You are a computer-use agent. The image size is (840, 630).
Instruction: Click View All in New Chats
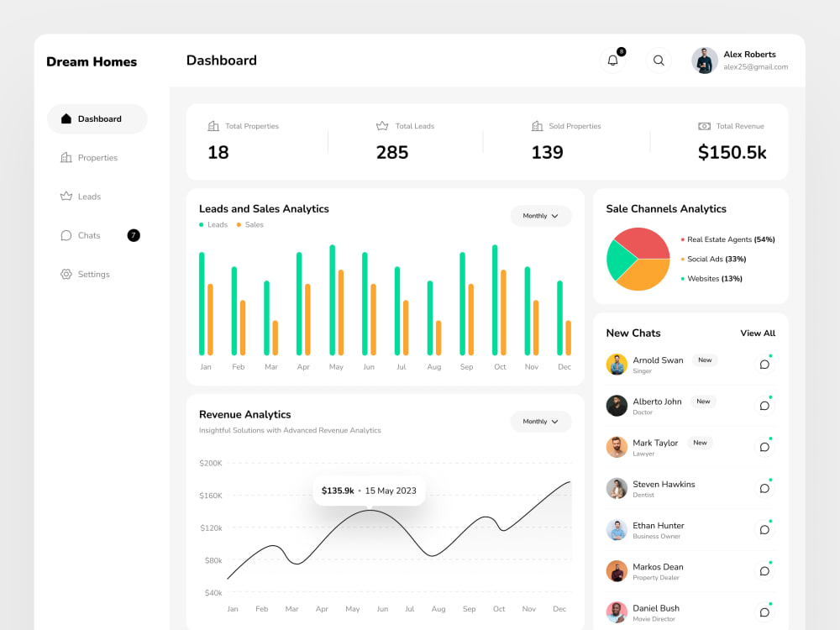click(x=758, y=333)
